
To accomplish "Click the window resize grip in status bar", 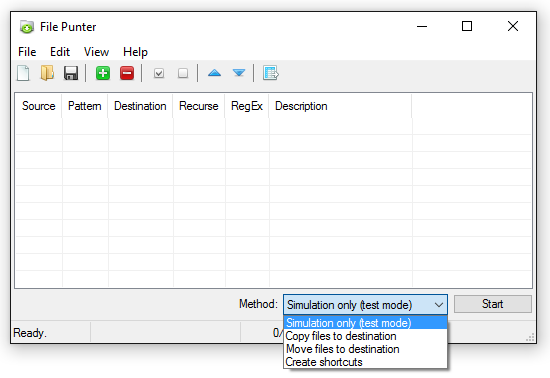I will (530, 337).
